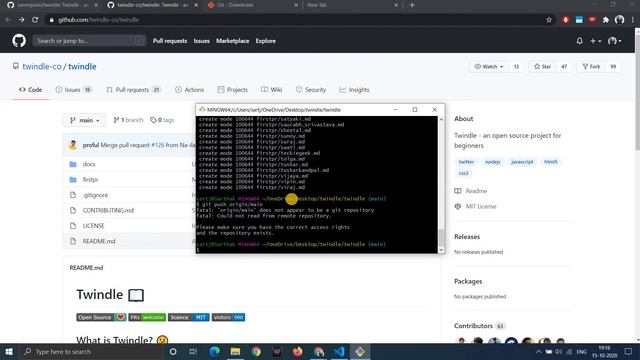Open the user avatar menu in GitHub header
This screenshot has height=360, width=640.
click(614, 41)
